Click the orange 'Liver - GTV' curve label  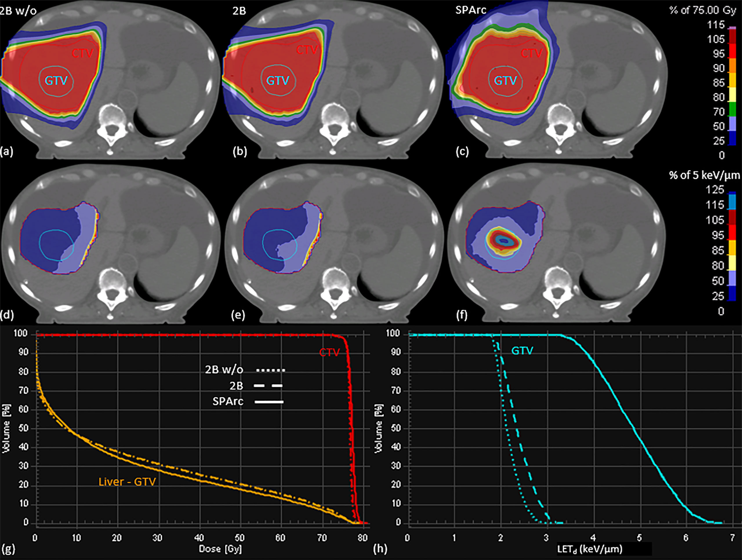pyautogui.click(x=127, y=481)
